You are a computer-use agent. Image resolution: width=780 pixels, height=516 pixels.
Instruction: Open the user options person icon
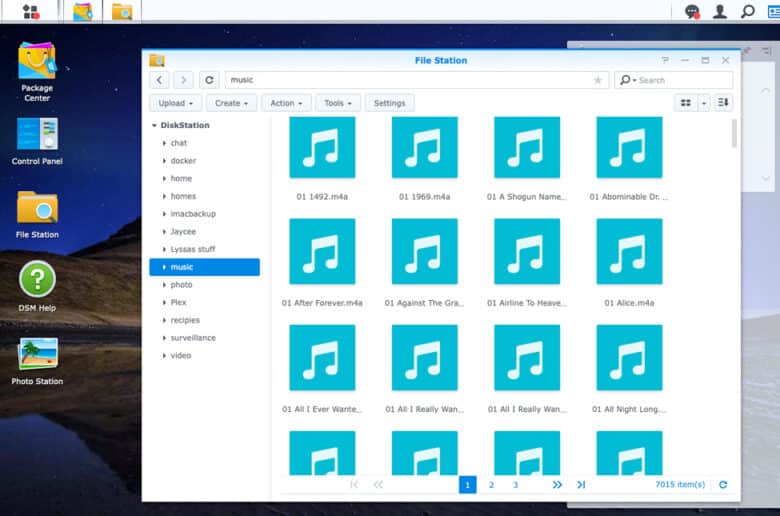pos(719,11)
